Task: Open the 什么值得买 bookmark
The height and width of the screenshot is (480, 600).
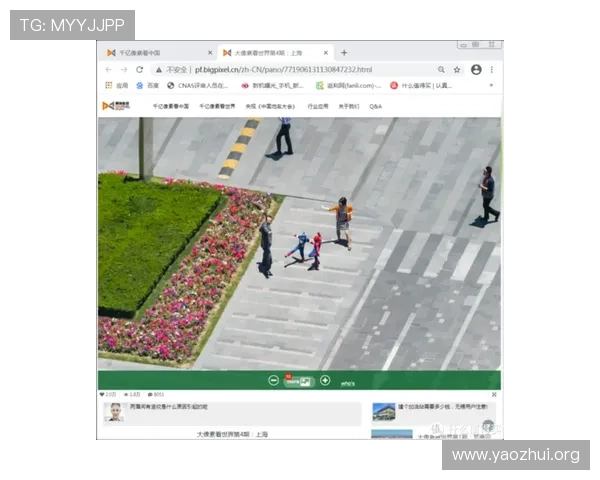Action: pos(421,85)
